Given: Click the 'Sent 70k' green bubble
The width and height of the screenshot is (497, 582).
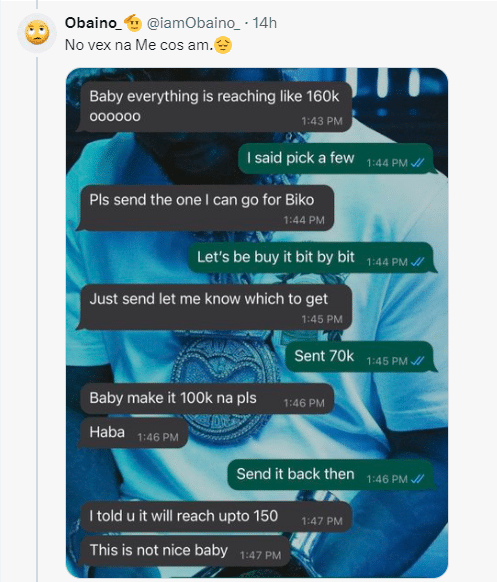Looking at the screenshot, I should (x=360, y=357).
